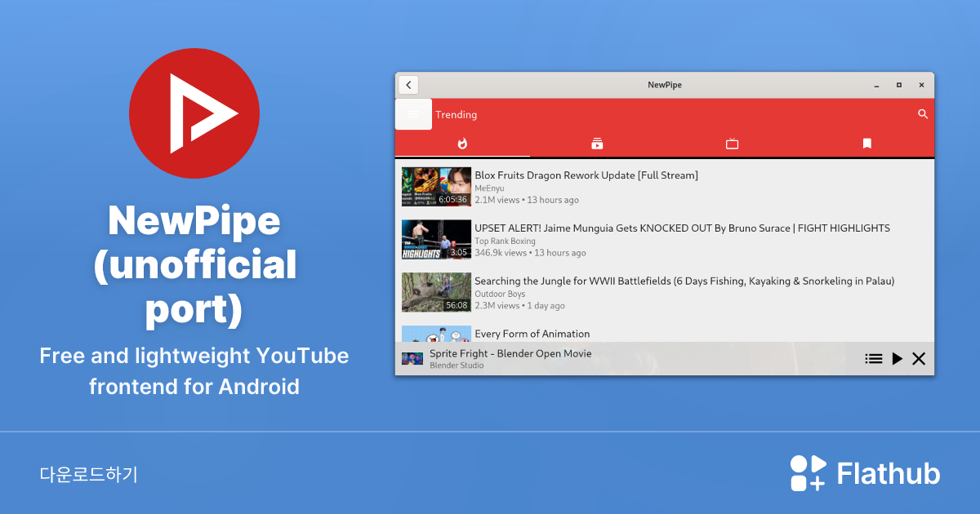Click the boxing FIGHT HIGHLIGHTS thumbnail
This screenshot has height=514, width=980.
point(436,240)
